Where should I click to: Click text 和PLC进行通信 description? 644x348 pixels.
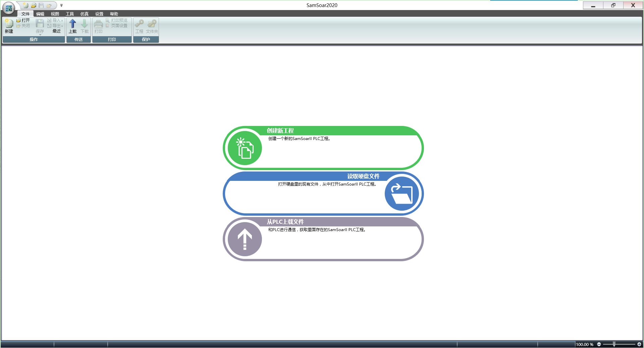317,230
